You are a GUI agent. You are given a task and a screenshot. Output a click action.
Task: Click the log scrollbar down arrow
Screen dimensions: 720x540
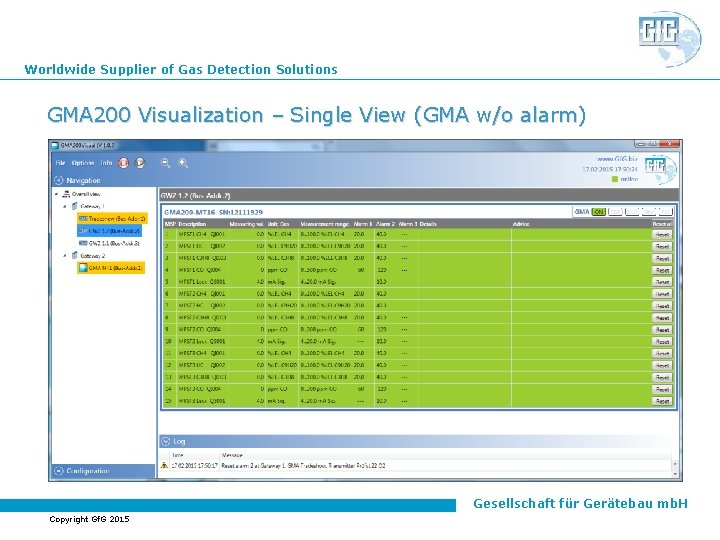pos(675,474)
